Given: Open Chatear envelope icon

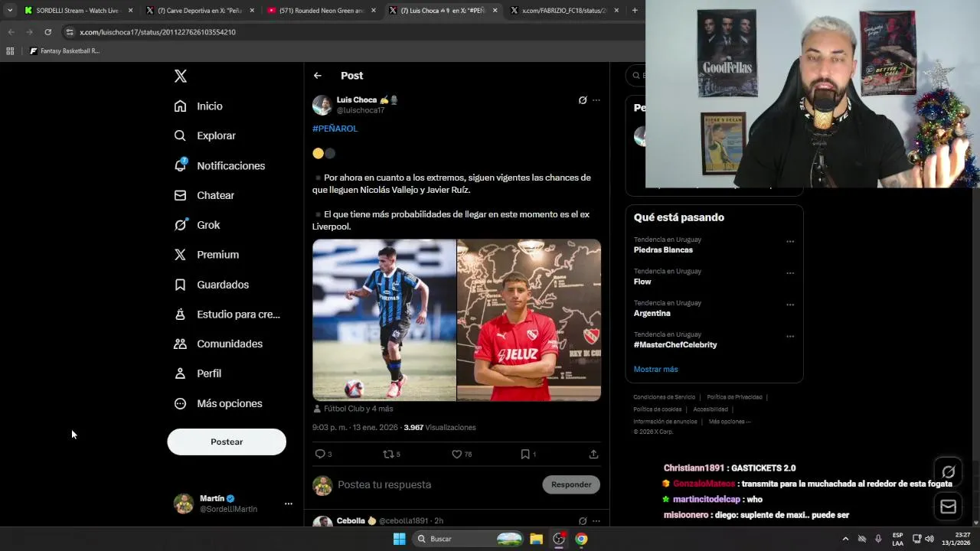Looking at the screenshot, I should point(180,195).
